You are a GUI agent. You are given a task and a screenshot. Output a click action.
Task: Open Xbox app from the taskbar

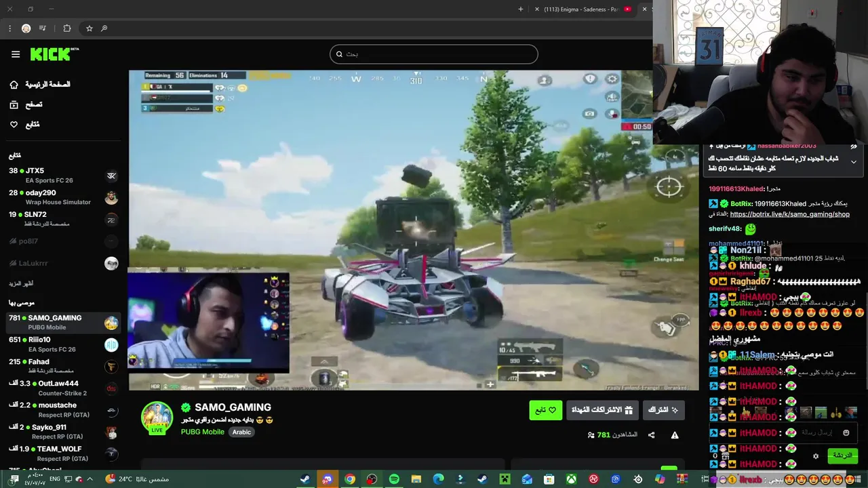(571, 479)
